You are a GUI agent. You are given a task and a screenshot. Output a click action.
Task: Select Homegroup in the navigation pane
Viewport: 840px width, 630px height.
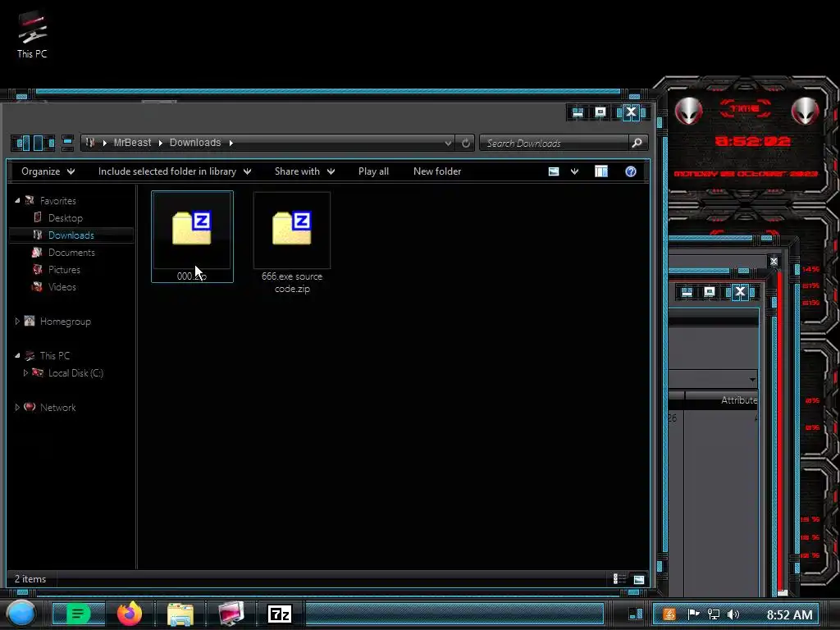pos(66,322)
